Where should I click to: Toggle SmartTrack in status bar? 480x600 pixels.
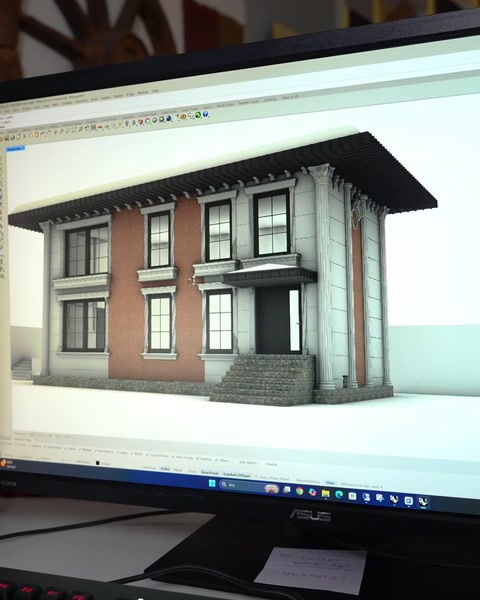210,473
